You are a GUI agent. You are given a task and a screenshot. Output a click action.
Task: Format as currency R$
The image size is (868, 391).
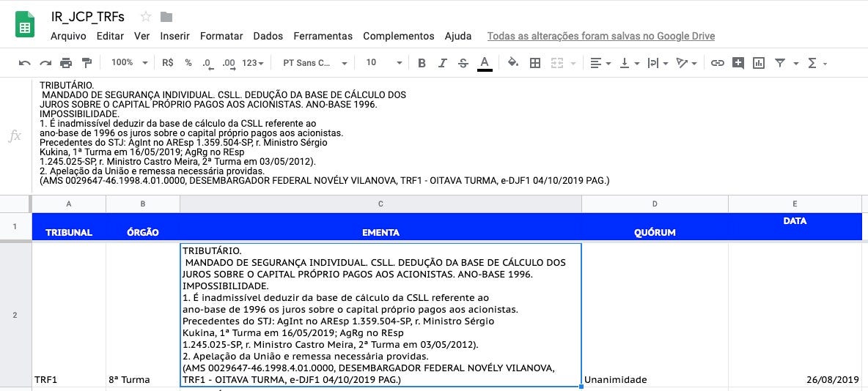(168, 63)
